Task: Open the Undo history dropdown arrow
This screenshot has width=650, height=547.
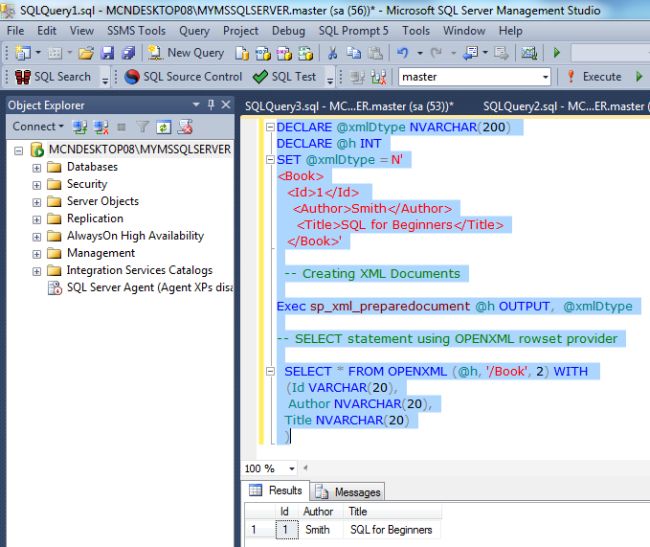Action: pos(420,53)
